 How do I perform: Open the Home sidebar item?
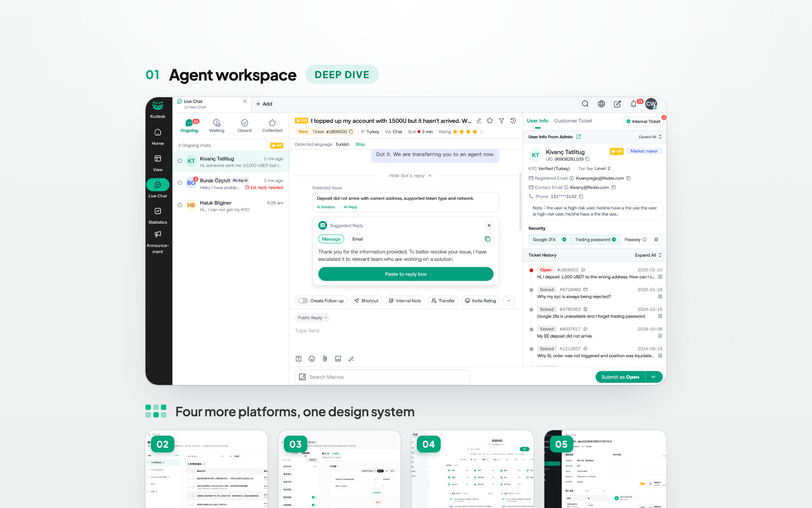tap(157, 137)
